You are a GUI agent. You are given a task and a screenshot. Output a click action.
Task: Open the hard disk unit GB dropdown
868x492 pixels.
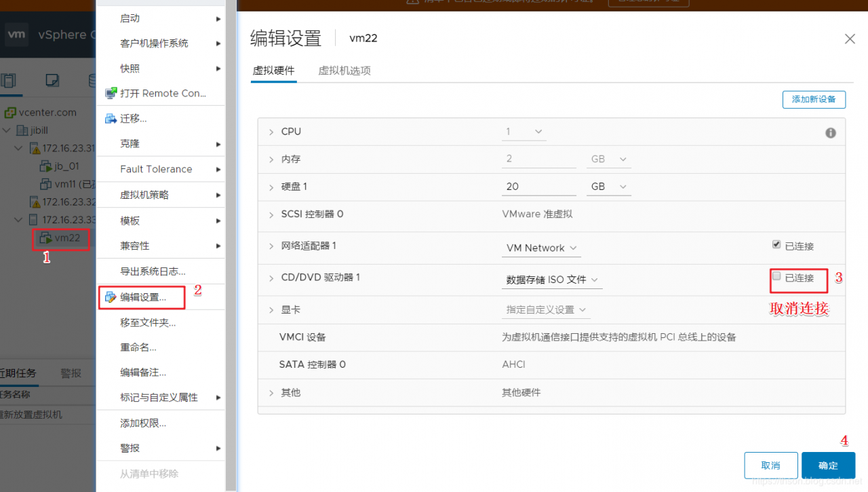tap(609, 186)
